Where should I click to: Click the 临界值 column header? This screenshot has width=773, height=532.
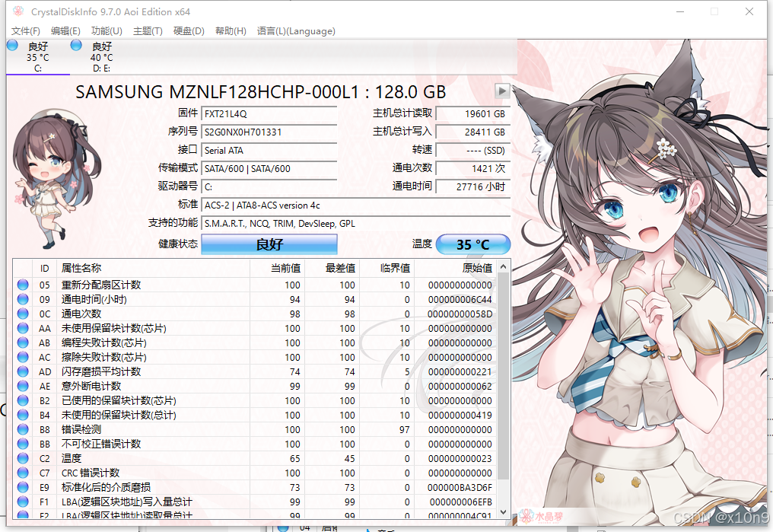pyautogui.click(x=387, y=268)
